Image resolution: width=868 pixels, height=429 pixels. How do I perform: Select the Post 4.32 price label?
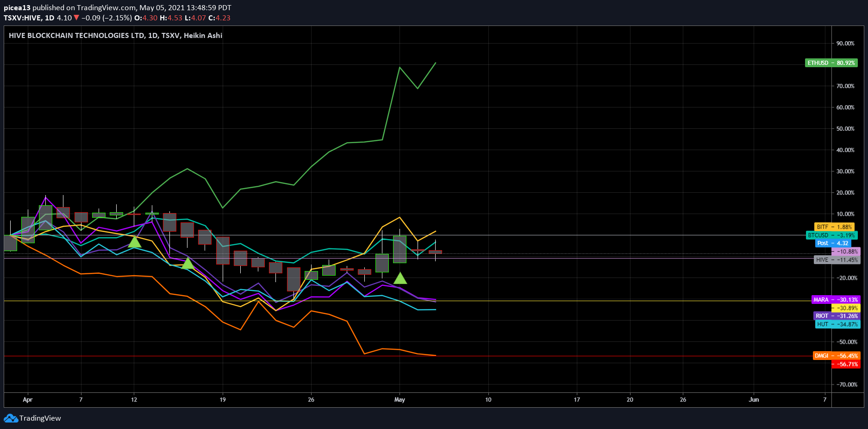833,243
